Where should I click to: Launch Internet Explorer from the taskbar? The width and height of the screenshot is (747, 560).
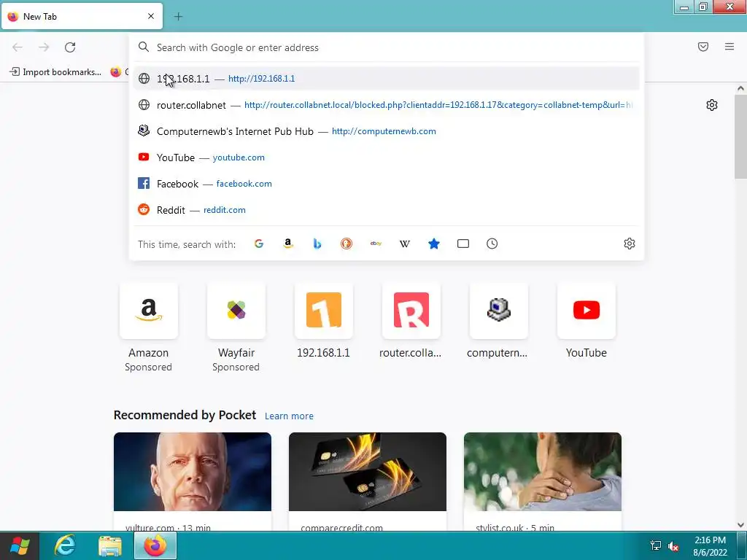click(65, 545)
